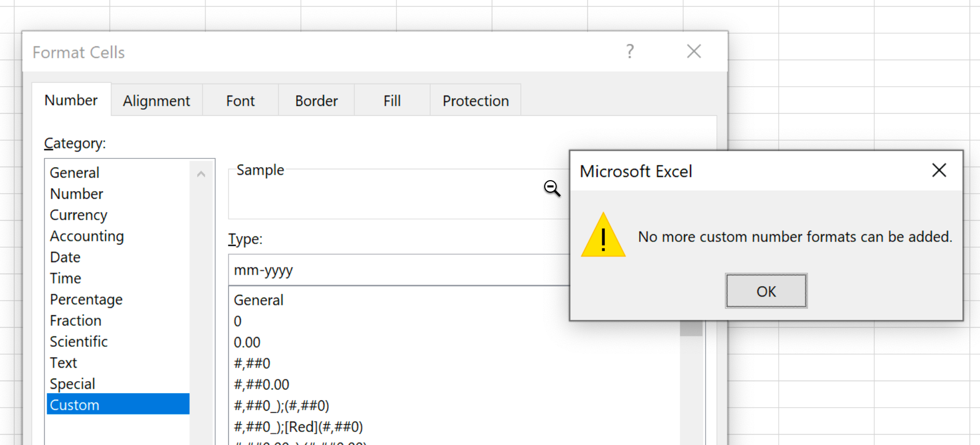
Task: Click the yellow warning exclamation icon
Action: 603,235
